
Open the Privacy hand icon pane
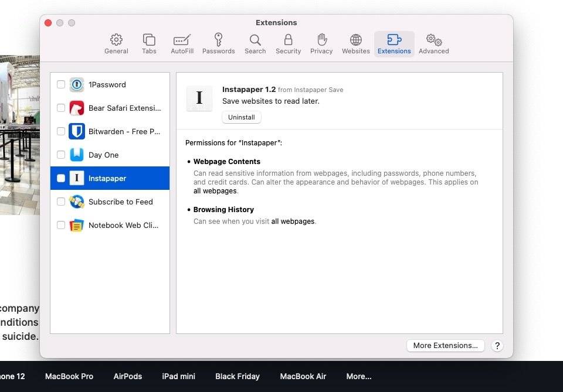coord(321,44)
